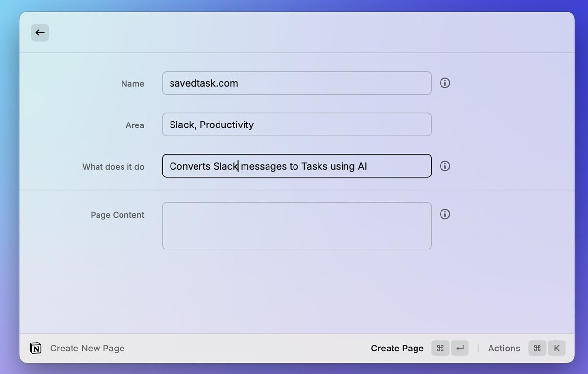Click the Return key icon beside Create Page

[x=460, y=348]
